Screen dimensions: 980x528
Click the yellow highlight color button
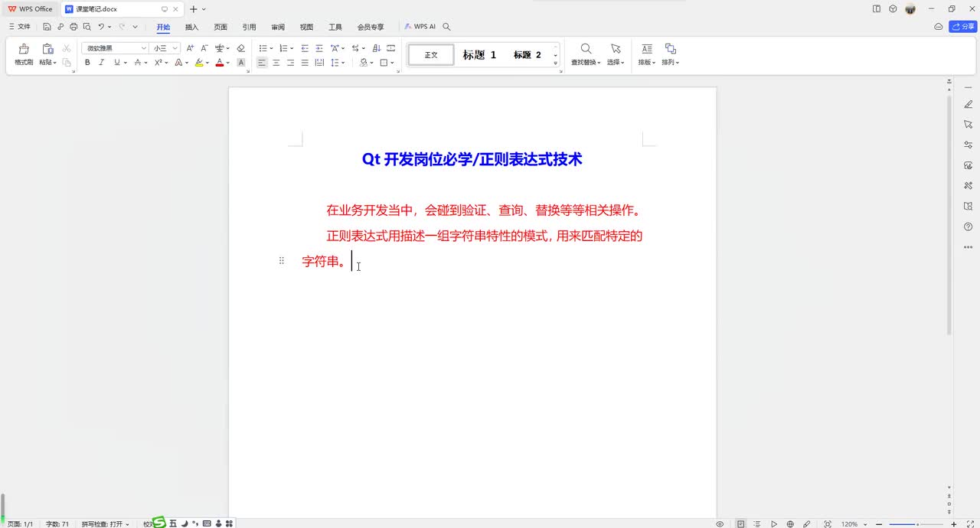coord(199,63)
